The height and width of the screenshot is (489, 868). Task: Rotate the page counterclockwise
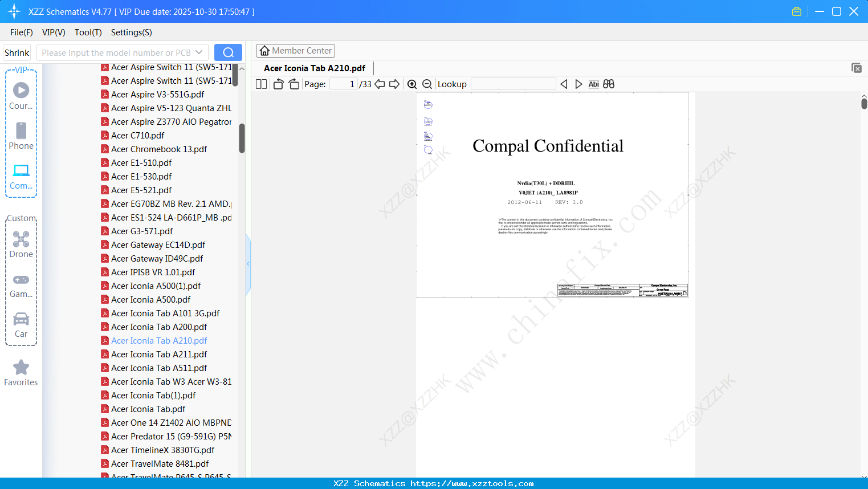coord(278,84)
